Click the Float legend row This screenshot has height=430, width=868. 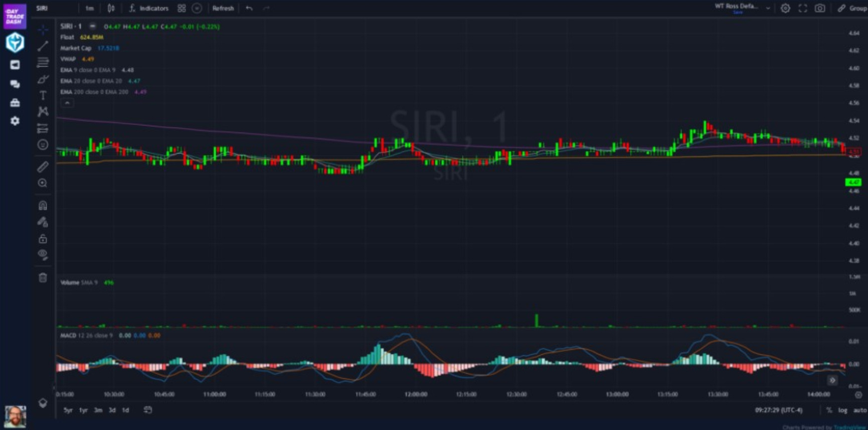(82, 37)
